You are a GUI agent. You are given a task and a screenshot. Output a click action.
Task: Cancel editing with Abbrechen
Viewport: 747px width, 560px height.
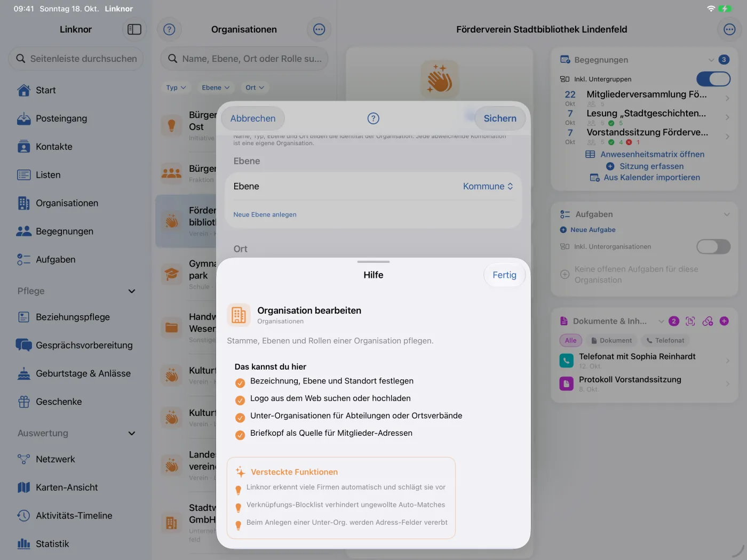[x=253, y=118]
